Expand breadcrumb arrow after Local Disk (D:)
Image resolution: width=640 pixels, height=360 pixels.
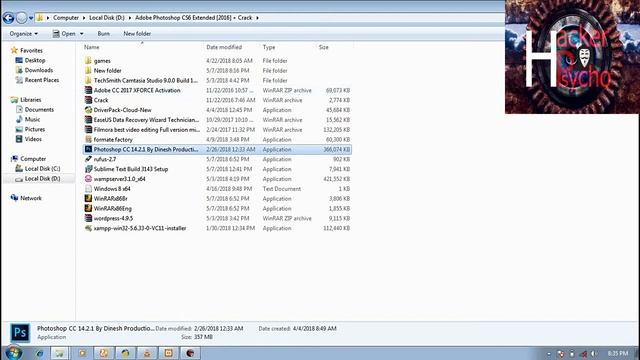(x=130, y=18)
